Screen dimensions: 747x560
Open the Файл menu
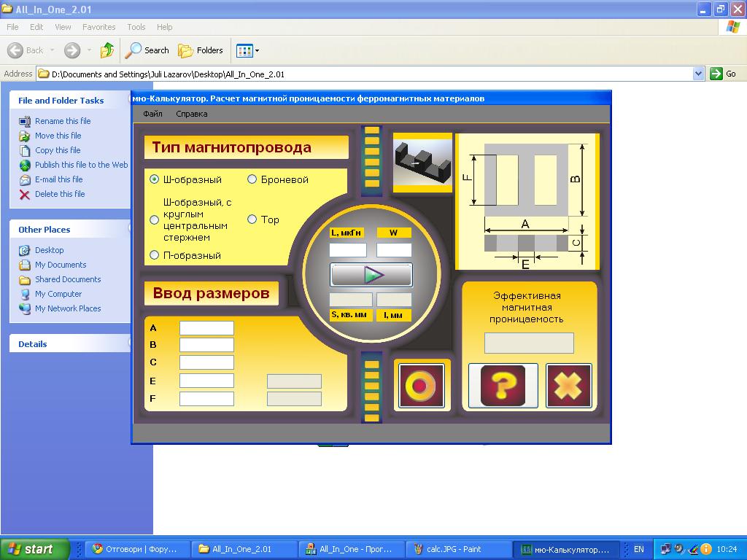(x=152, y=114)
